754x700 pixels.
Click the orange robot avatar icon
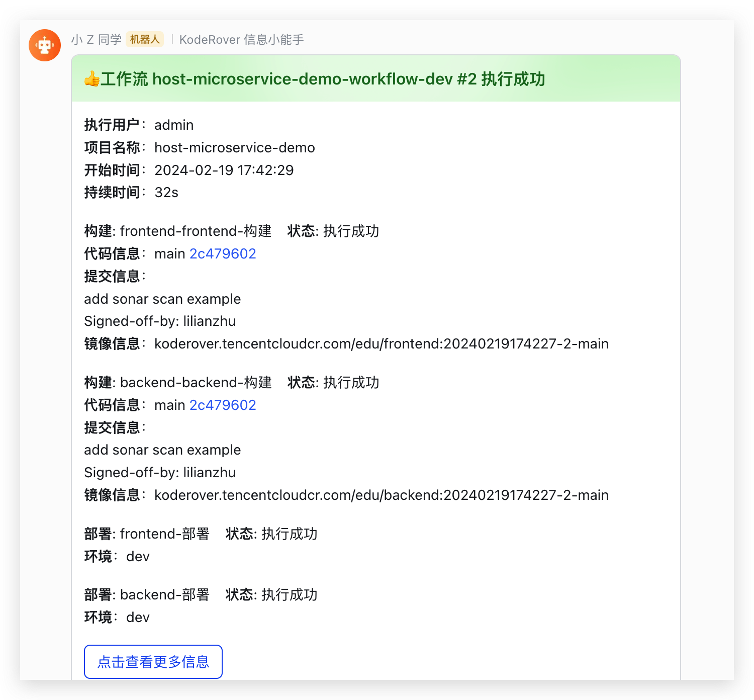tap(45, 45)
